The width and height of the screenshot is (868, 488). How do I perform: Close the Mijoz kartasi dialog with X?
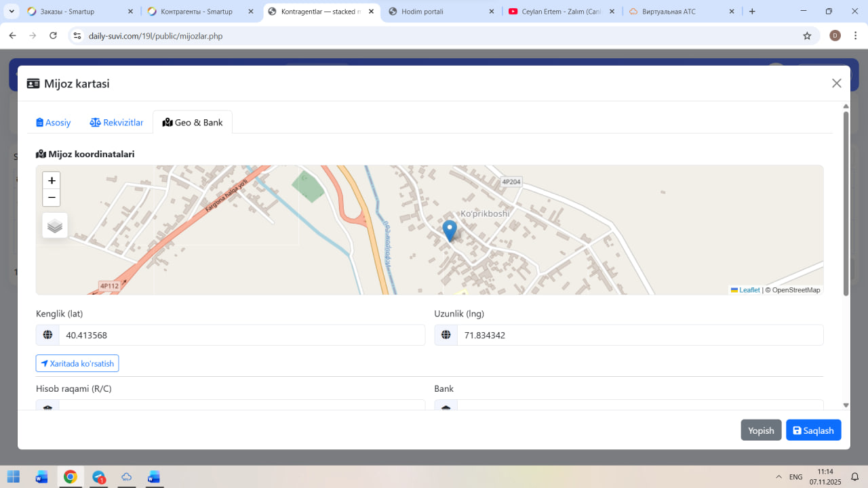(x=836, y=83)
